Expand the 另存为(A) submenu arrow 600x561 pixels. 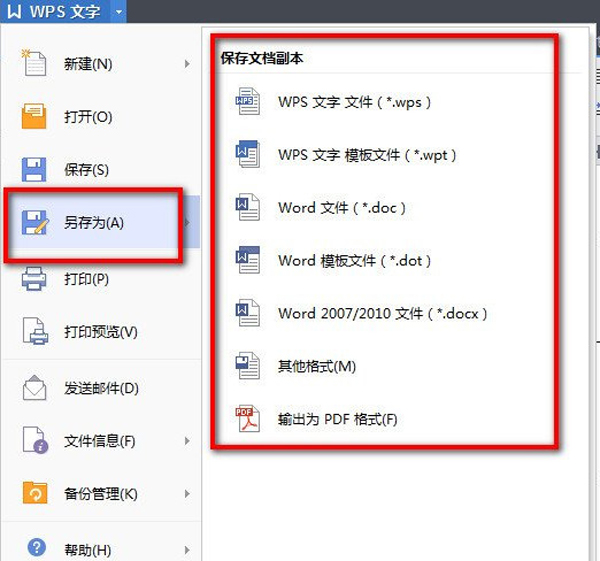[x=188, y=222]
